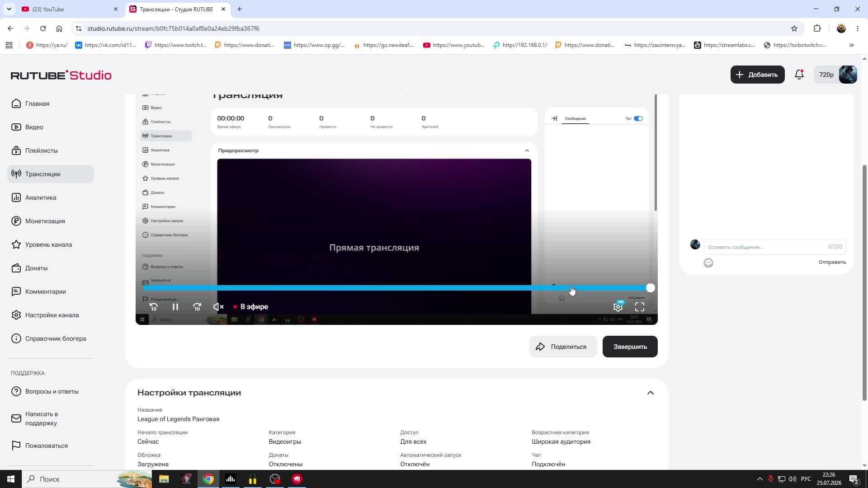Open the ya.ru bookmark
The width and height of the screenshot is (868, 488).
click(x=47, y=45)
